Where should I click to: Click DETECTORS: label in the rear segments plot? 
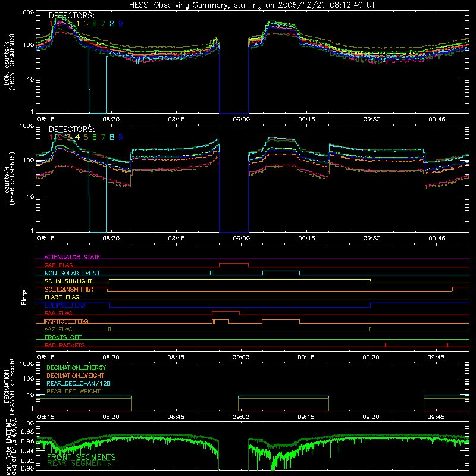pyautogui.click(x=71, y=130)
